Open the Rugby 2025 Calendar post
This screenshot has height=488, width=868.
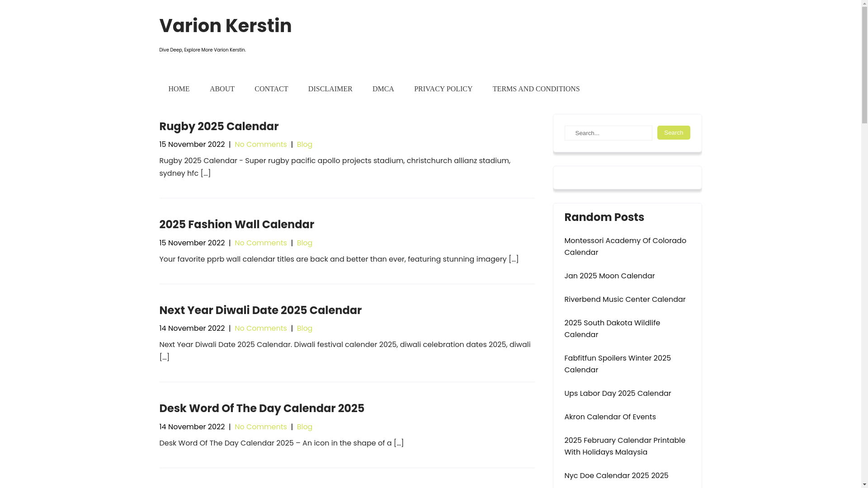(x=219, y=127)
